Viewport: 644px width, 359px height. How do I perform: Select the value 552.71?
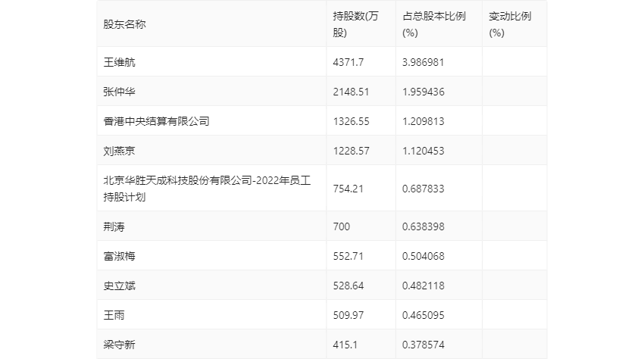(349, 256)
